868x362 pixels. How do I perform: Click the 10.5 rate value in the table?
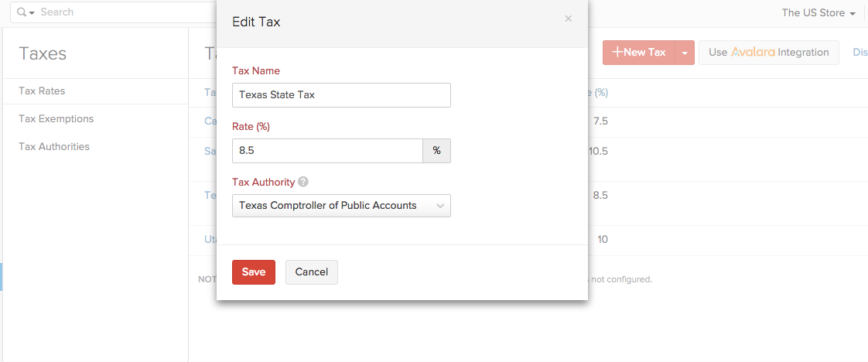tap(598, 152)
